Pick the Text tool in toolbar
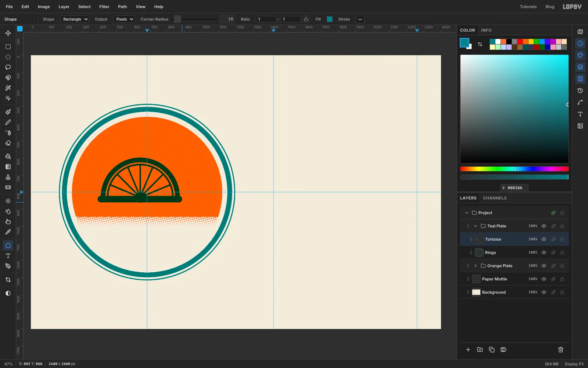This screenshot has width=588, height=368. [x=8, y=256]
